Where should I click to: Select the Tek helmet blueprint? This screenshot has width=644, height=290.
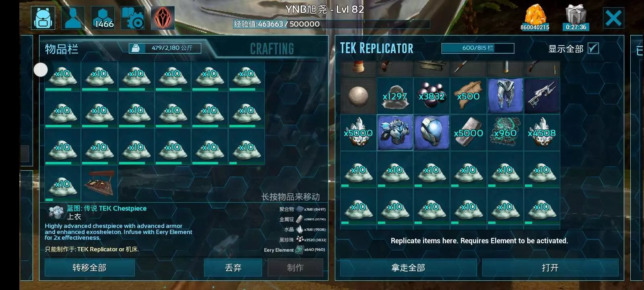(x=431, y=133)
